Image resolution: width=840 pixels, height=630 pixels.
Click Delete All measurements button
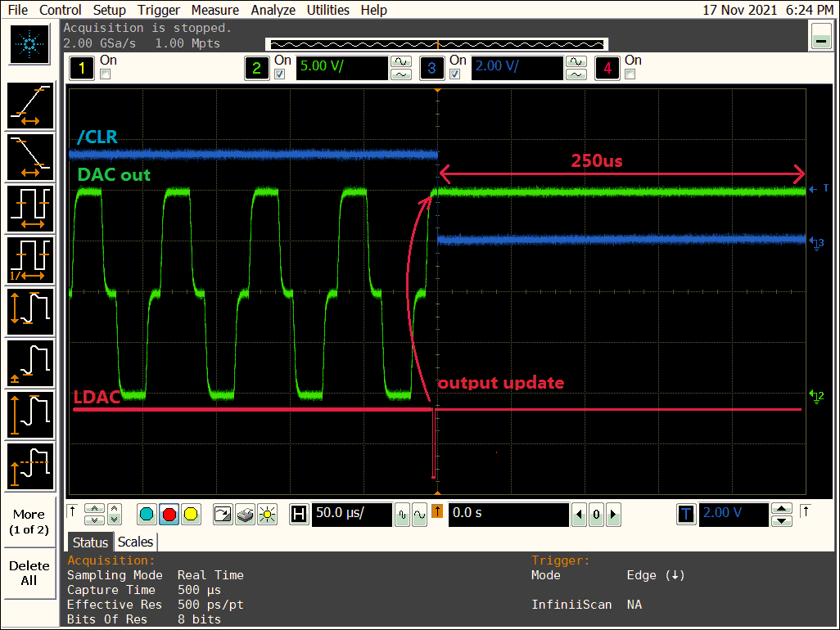coord(29,574)
